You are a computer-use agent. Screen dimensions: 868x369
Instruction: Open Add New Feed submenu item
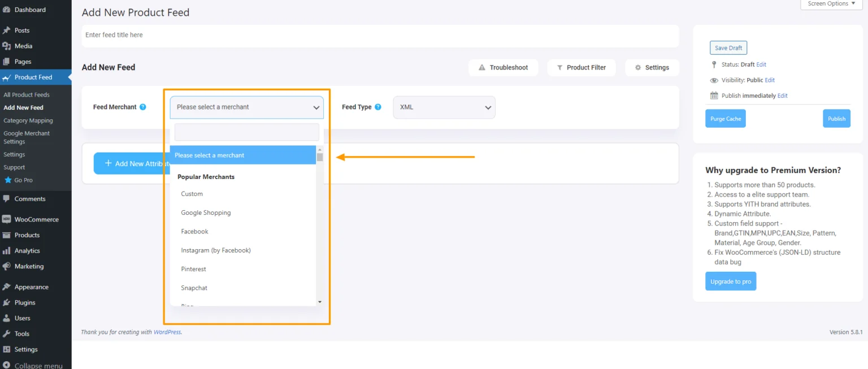click(23, 107)
